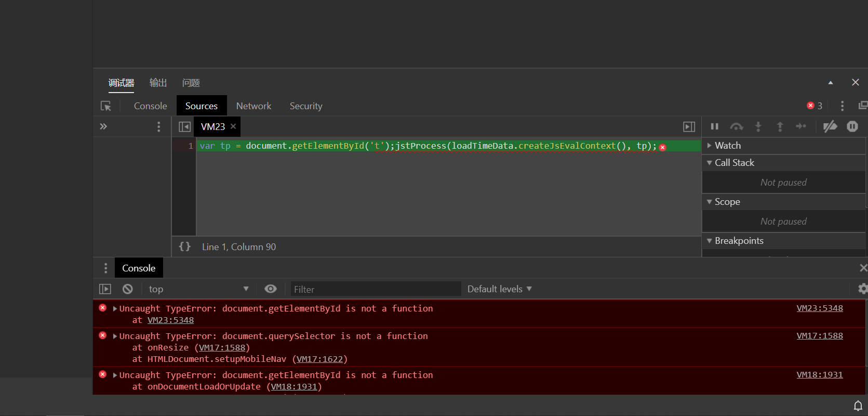This screenshot has width=868, height=416.
Task: Focus the console Filter input field
Action: pos(376,289)
